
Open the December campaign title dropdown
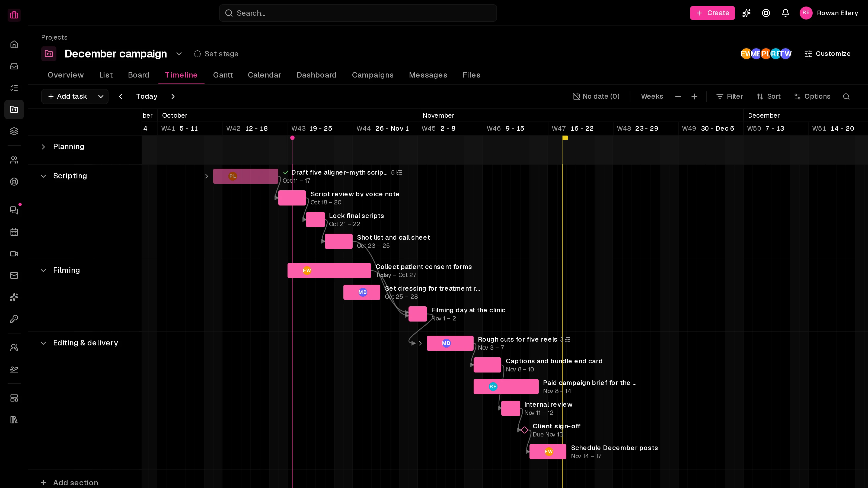click(x=179, y=54)
